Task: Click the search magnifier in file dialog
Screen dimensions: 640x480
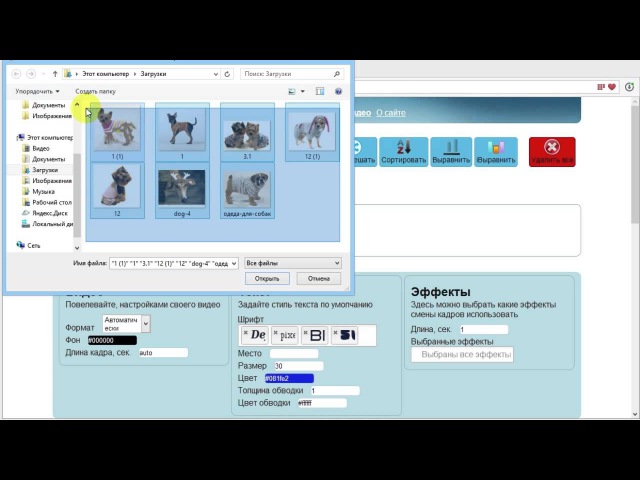Action: pos(337,74)
